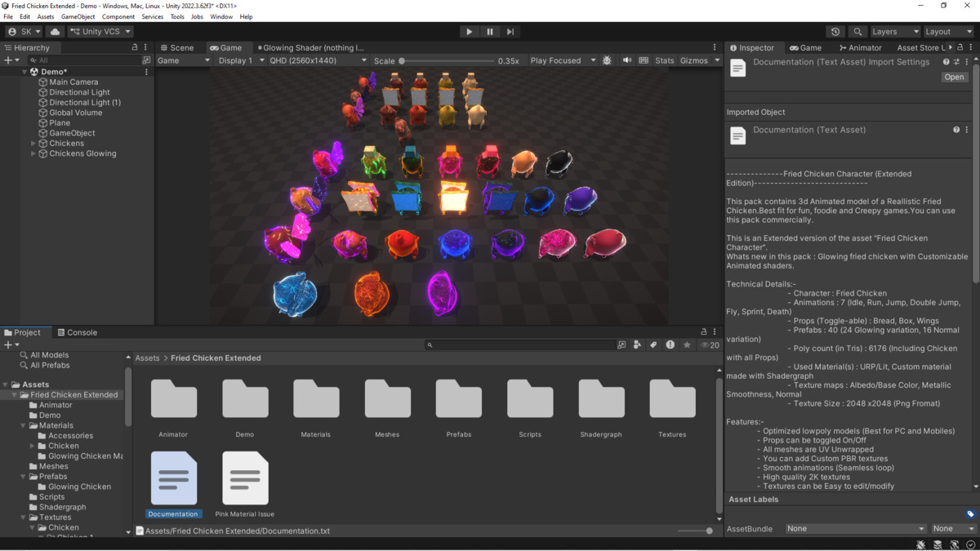Image resolution: width=980 pixels, height=551 pixels.
Task: Click the Open button in Inspector
Action: pyautogui.click(x=954, y=77)
